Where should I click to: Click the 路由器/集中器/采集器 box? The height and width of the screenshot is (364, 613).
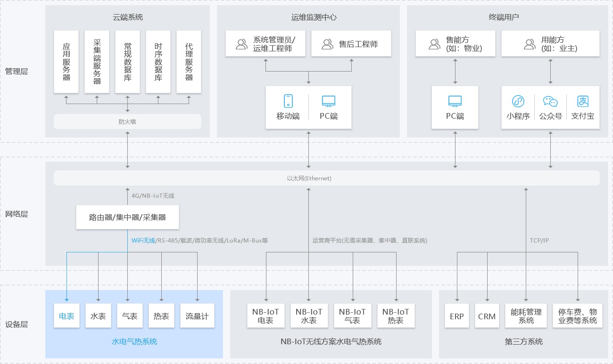click(x=127, y=218)
